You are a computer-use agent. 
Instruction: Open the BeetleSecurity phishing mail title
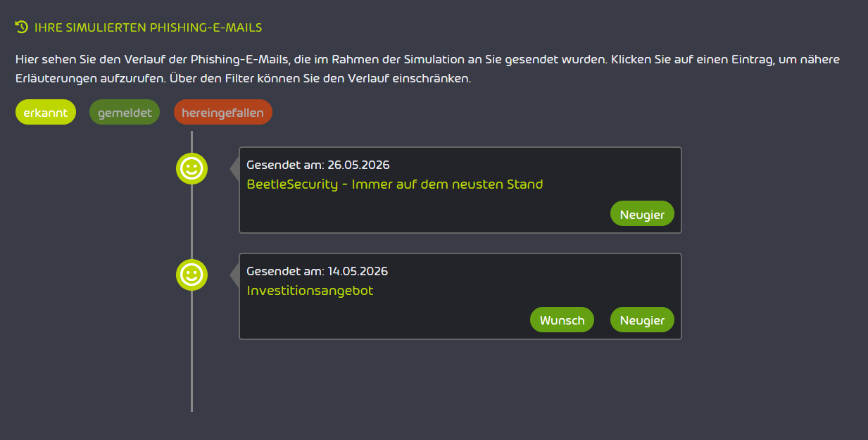click(x=395, y=184)
